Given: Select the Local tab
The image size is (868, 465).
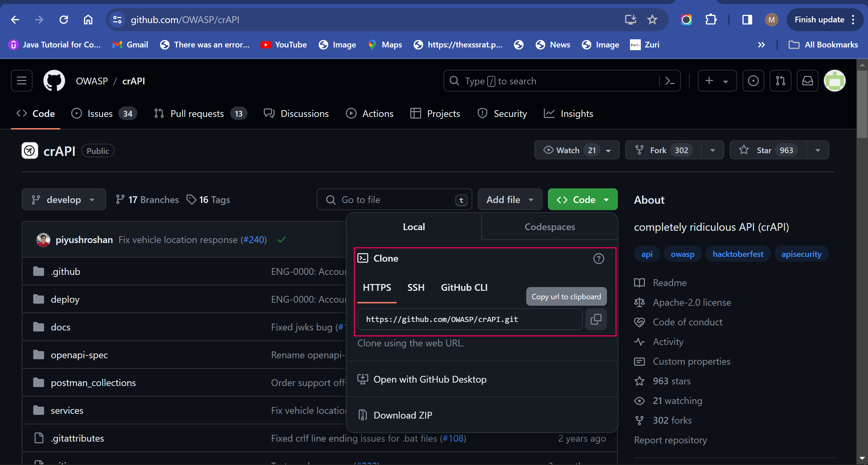Looking at the screenshot, I should point(414,226).
